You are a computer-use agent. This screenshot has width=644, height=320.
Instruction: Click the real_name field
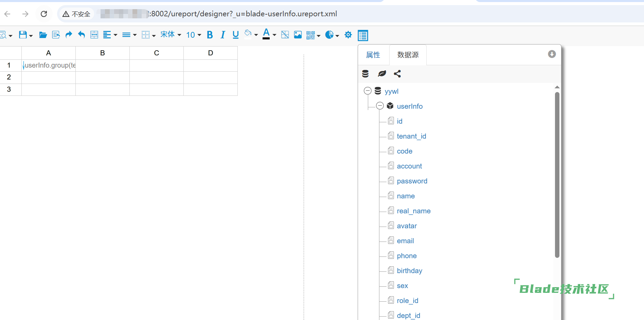(413, 211)
